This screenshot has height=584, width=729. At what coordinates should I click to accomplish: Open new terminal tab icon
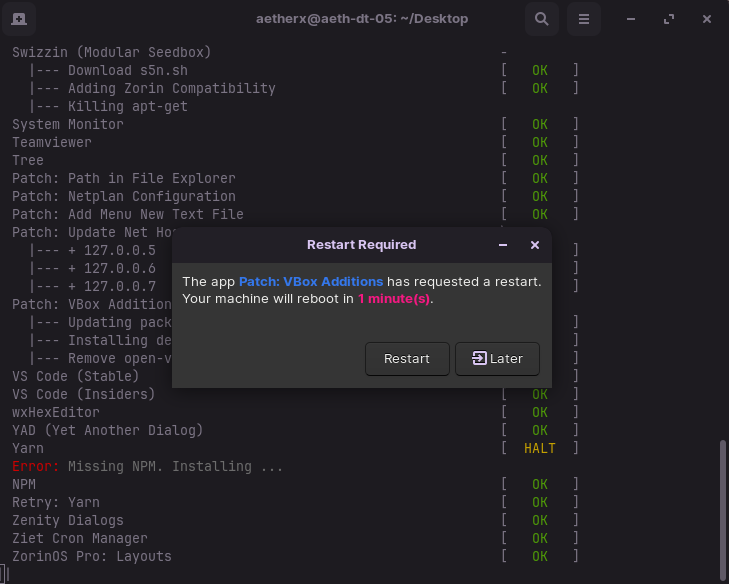tap(19, 19)
